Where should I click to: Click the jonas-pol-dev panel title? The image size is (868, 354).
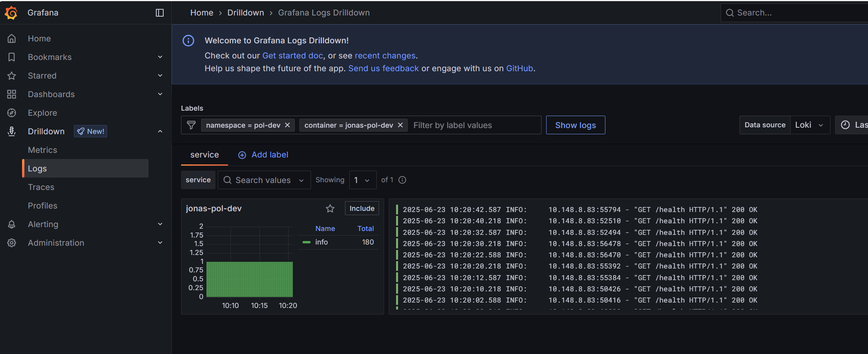coord(214,209)
